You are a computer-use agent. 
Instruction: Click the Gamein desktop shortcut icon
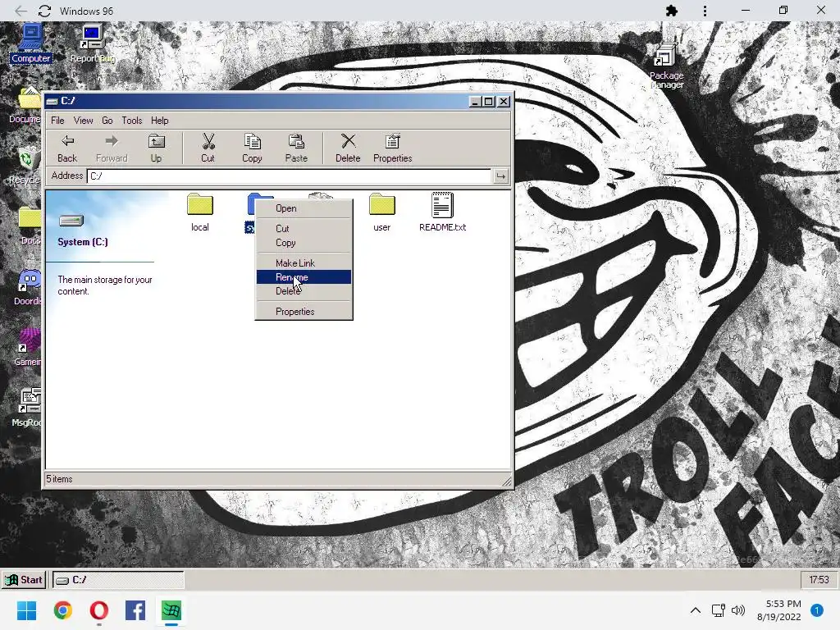tap(28, 347)
